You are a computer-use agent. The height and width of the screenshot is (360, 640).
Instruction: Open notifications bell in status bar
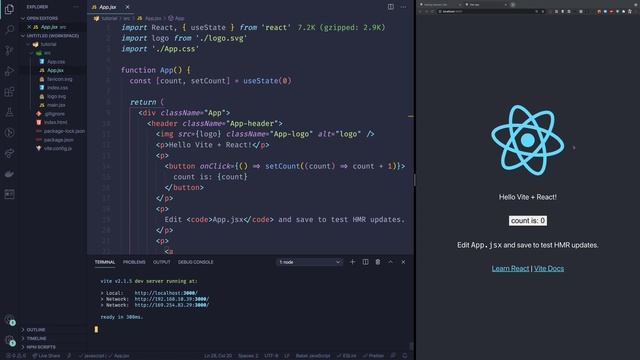tap(405, 356)
